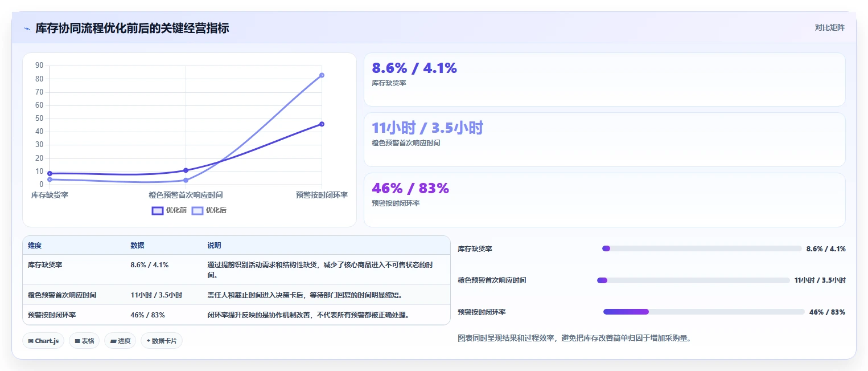Select the 表格 tag chip
This screenshot has width=868, height=371.
coord(84,341)
